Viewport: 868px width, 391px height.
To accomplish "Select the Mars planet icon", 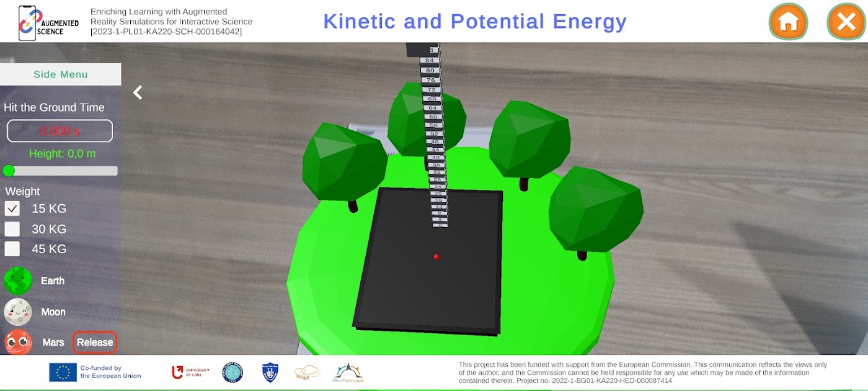I will coord(18,342).
